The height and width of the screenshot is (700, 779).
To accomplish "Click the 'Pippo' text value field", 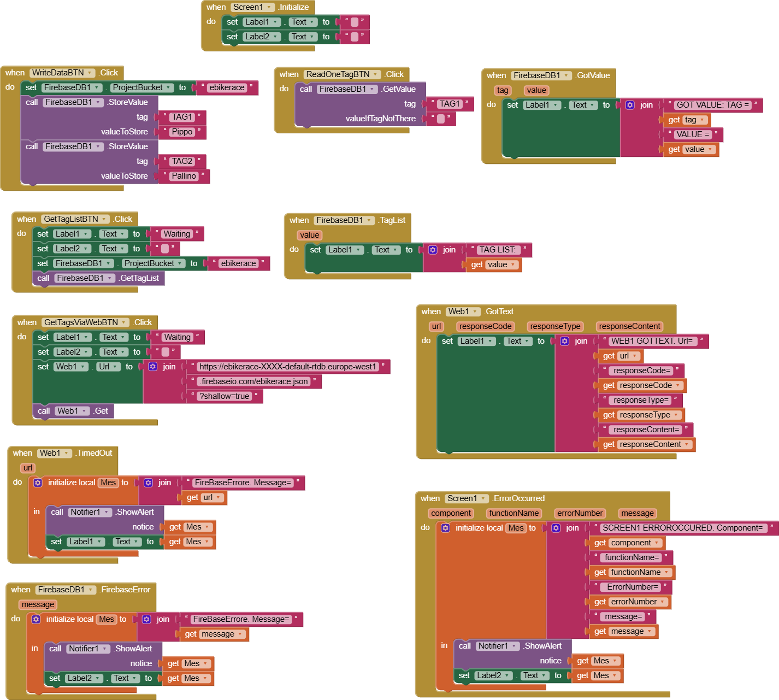I will pyautogui.click(x=182, y=132).
